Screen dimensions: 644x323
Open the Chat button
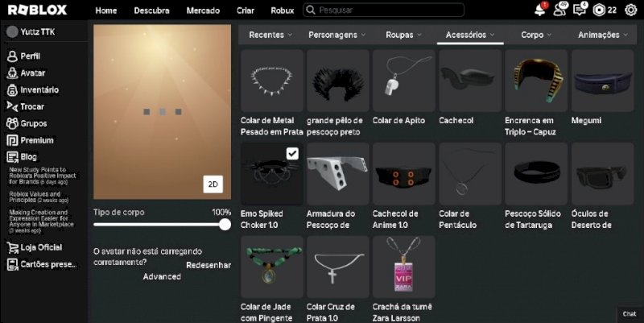pos(630,314)
